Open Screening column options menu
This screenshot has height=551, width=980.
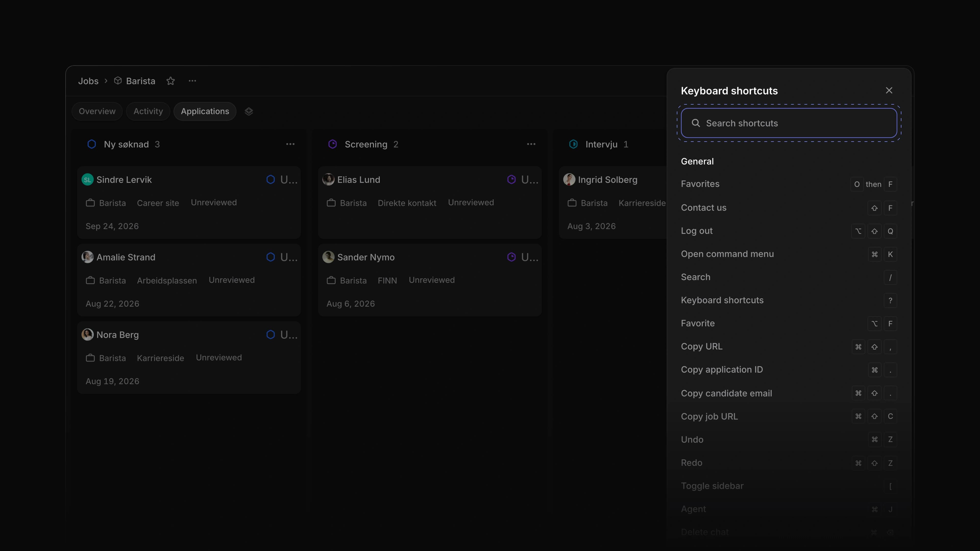pos(531,144)
